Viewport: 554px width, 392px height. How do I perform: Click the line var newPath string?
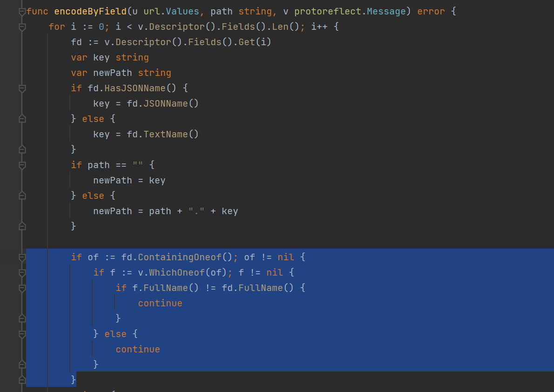121,73
